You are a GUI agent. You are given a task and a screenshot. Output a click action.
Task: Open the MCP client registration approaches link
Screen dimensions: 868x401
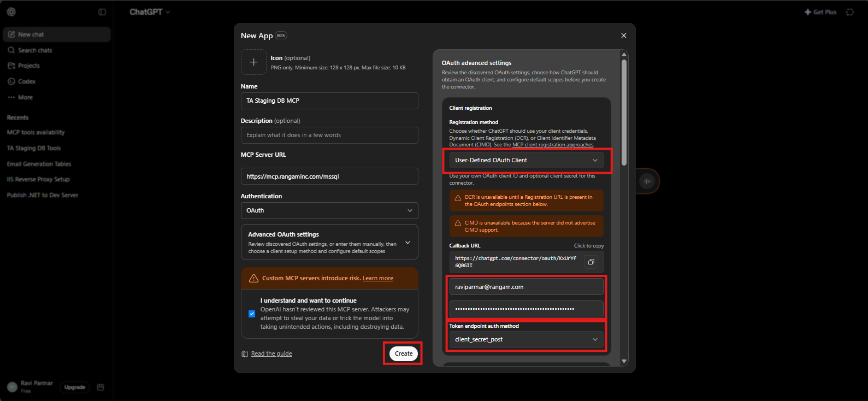click(x=553, y=145)
